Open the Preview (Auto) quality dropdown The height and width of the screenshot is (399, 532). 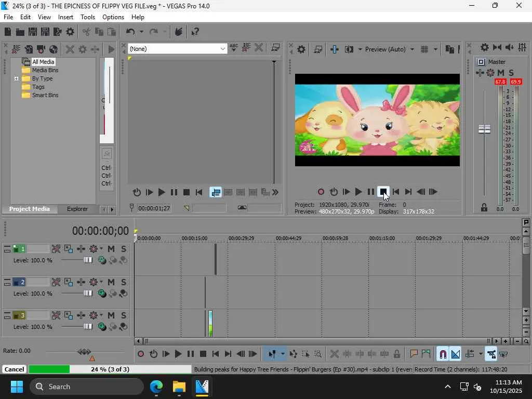click(x=390, y=49)
